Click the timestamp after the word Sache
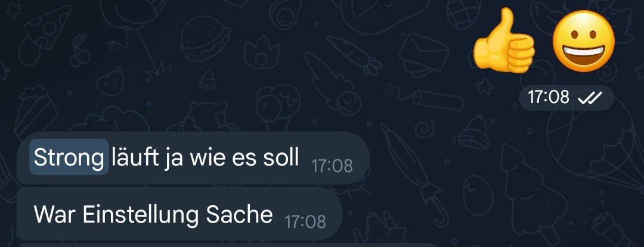The image size is (644, 247). click(305, 221)
